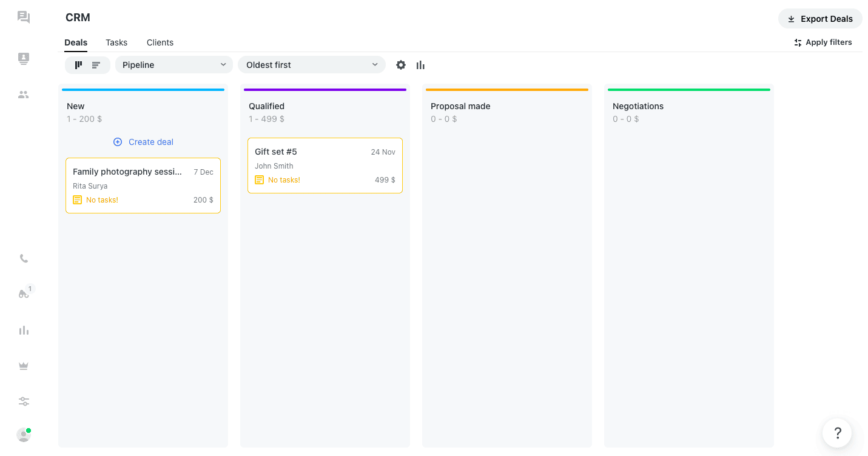The height and width of the screenshot is (456, 868).
Task: Click the plus icon beside Create deal
Action: coord(118,142)
